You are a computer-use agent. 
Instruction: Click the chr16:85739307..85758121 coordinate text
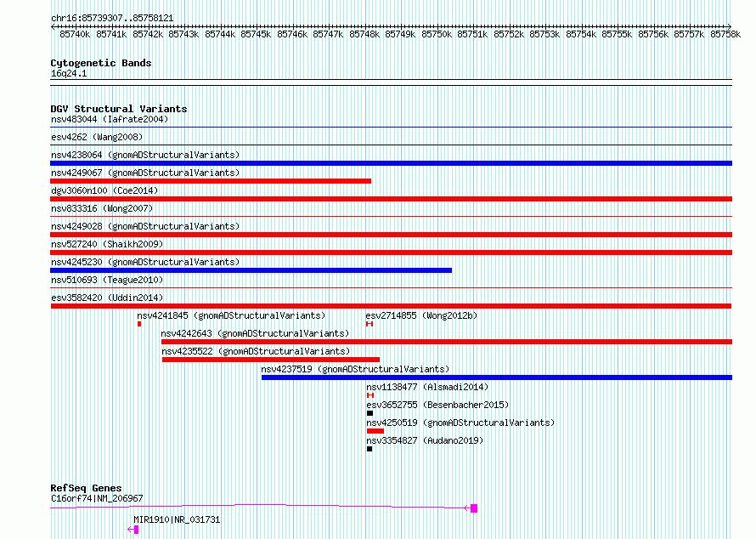(112, 18)
